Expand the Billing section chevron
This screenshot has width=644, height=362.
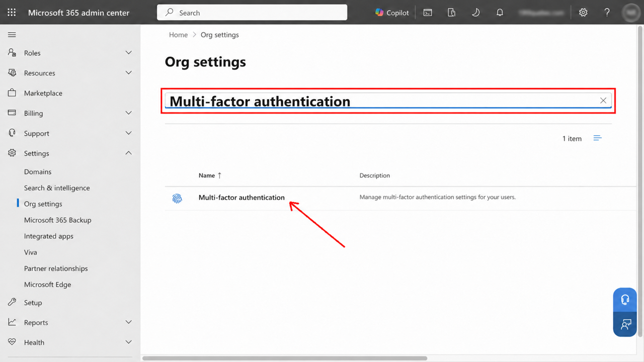click(x=128, y=113)
